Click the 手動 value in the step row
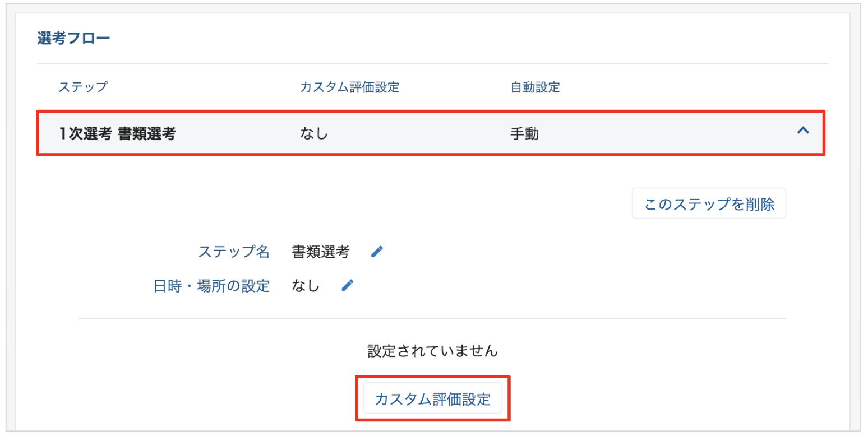The height and width of the screenshot is (436, 868). click(x=524, y=134)
